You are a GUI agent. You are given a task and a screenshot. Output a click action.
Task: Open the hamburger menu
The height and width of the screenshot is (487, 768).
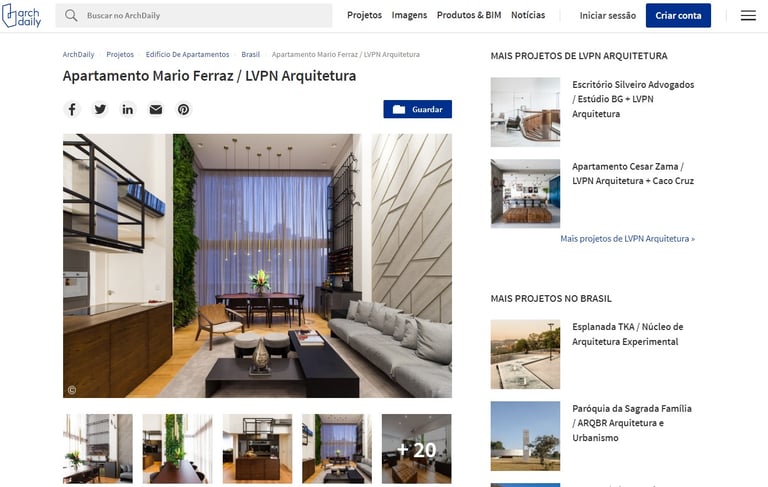pos(748,16)
